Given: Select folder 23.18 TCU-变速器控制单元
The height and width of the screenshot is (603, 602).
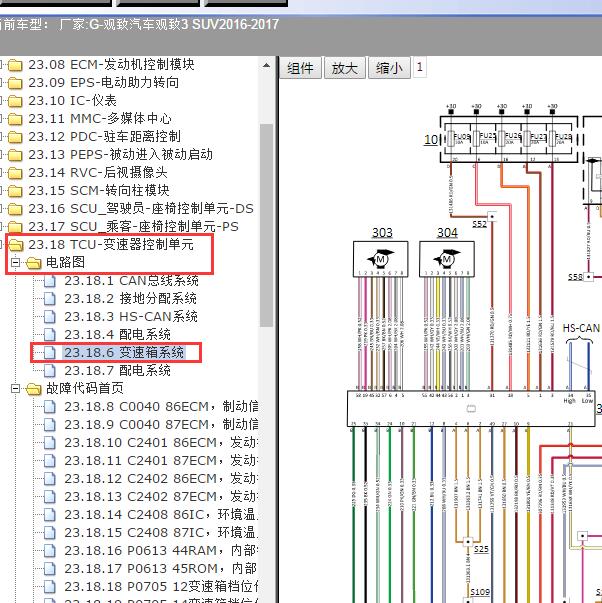Looking at the screenshot, I should click(x=111, y=245).
